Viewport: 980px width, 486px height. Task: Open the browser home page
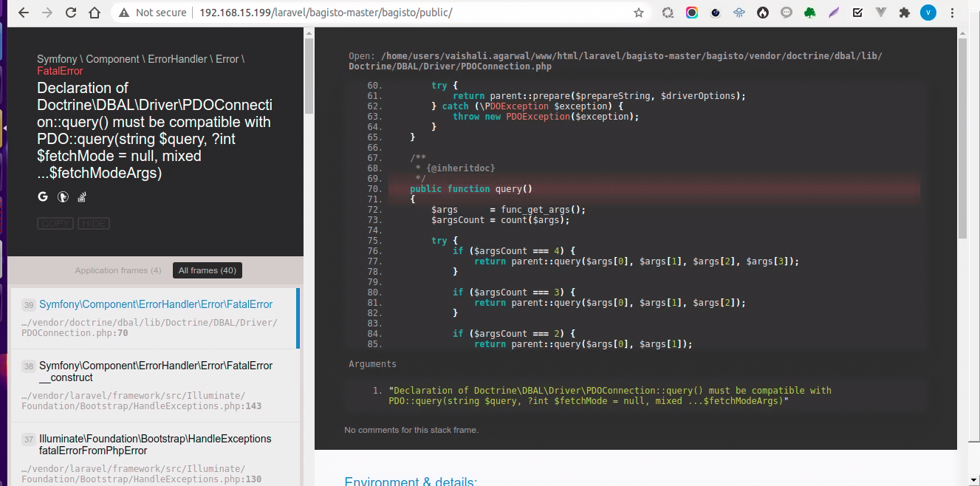[x=95, y=13]
